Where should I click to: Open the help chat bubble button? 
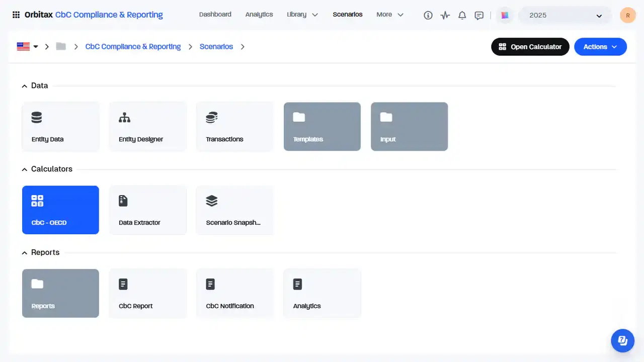[623, 341]
